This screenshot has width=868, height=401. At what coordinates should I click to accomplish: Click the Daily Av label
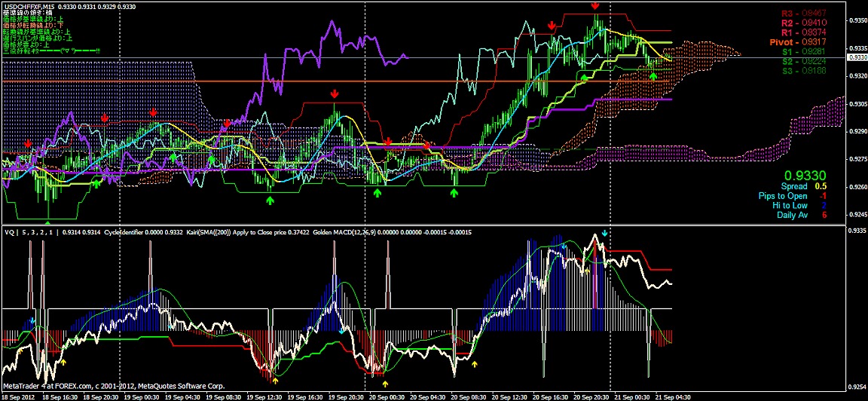click(x=792, y=215)
